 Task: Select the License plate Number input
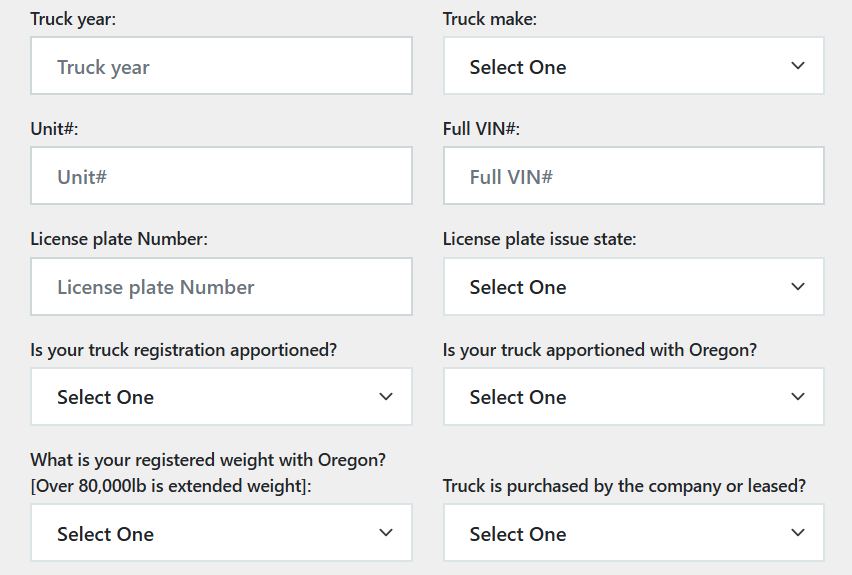click(x=221, y=287)
